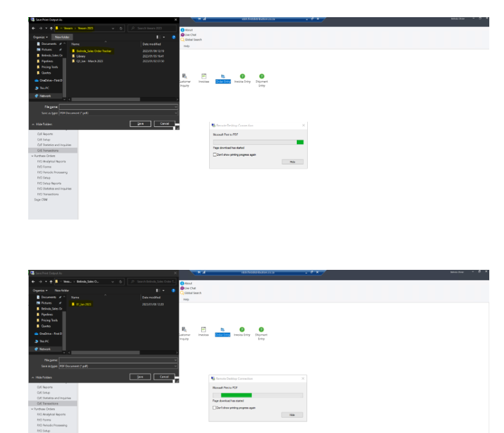Refresh folder listing in top save dialog

(x=121, y=28)
